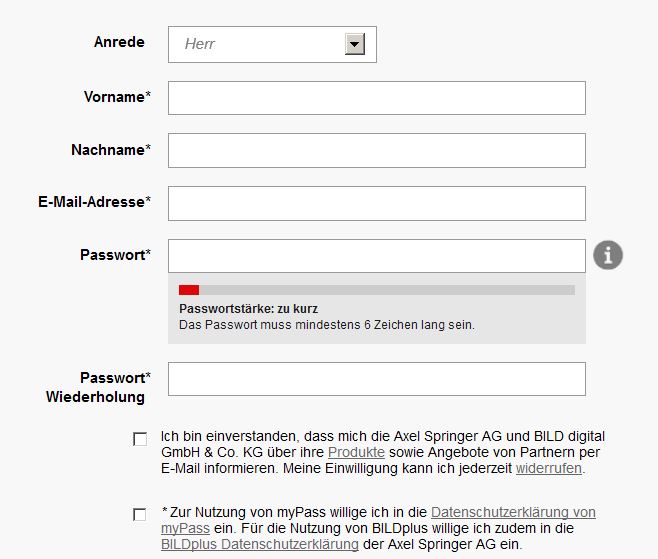Tick the newsletter consent checkbox for Axel Springer

pos(140,439)
